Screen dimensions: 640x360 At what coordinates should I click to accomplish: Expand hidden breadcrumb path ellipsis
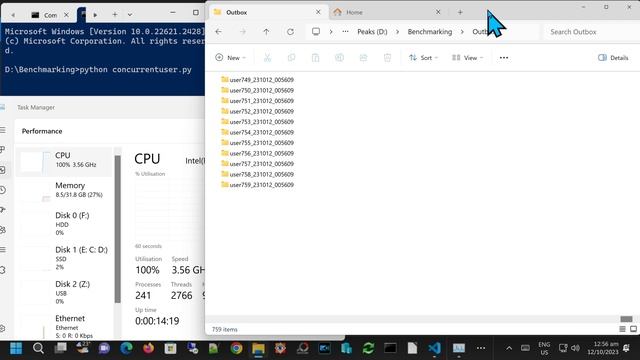coord(345,31)
